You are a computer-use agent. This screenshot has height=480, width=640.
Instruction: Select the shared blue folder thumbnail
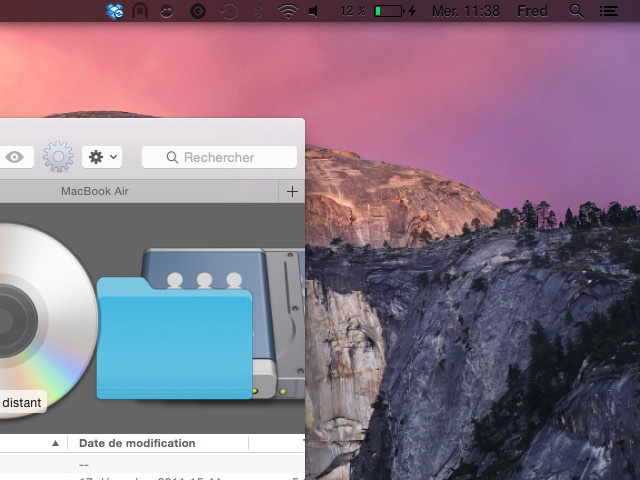pyautogui.click(x=174, y=338)
